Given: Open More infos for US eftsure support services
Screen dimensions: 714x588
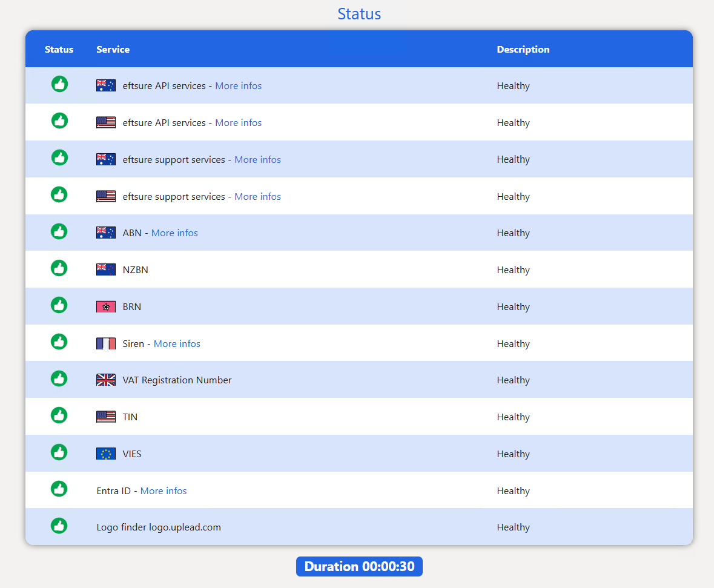Looking at the screenshot, I should tap(258, 196).
